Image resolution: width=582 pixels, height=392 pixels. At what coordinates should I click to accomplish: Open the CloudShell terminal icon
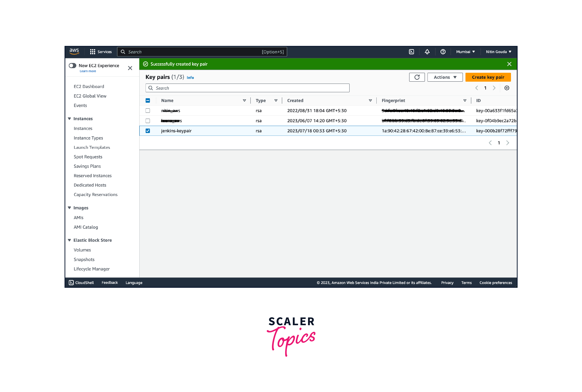(411, 52)
